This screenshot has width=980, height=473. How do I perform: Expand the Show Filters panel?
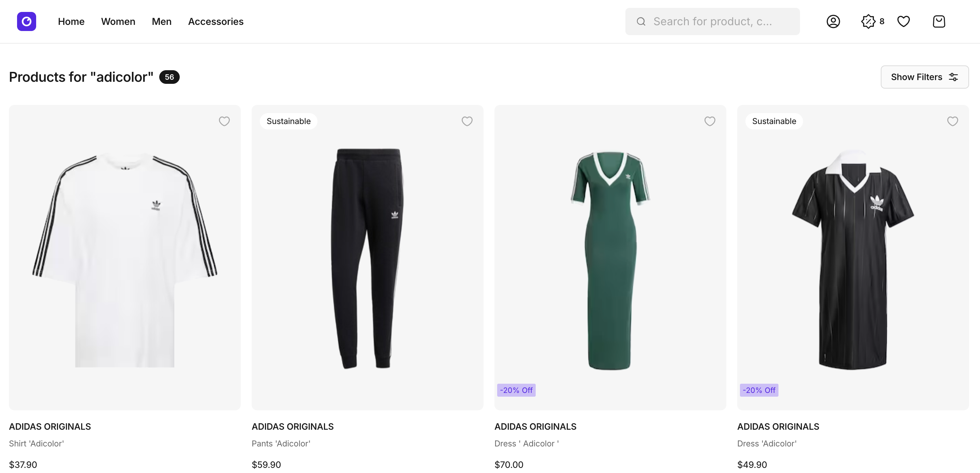(x=924, y=77)
